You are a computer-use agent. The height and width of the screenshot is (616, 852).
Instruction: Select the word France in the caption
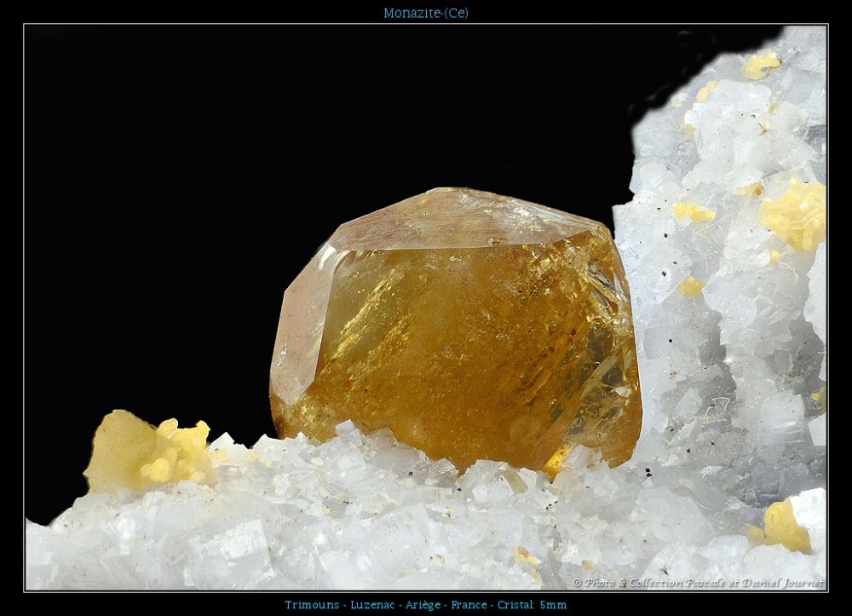coord(469,605)
